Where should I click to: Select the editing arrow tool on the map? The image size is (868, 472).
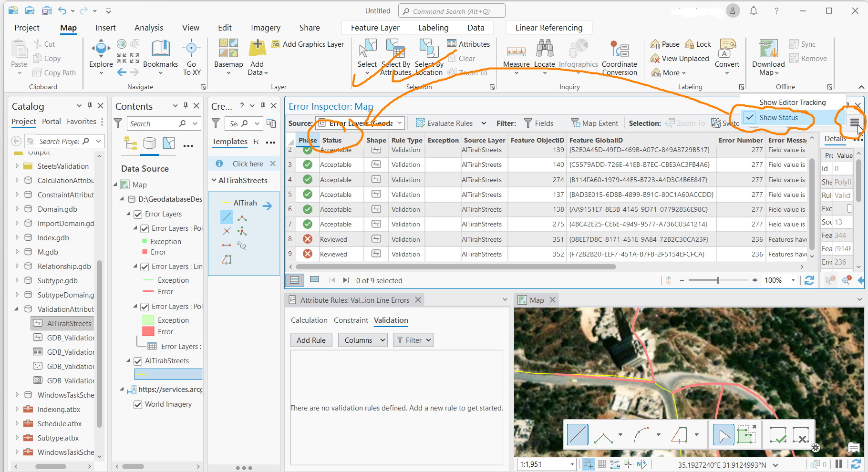point(723,434)
